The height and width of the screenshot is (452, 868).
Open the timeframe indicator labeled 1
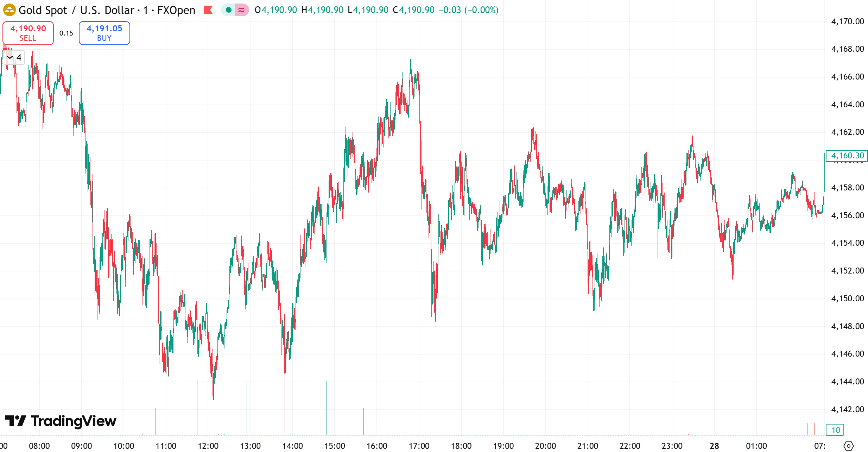click(145, 10)
